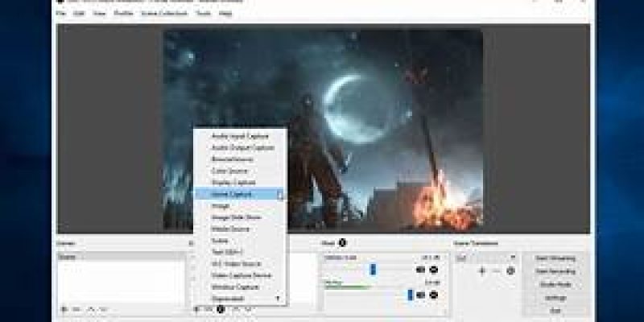644x322 pixels.
Task: Expand the Deprecated submenu arrow
Action: pos(278,298)
